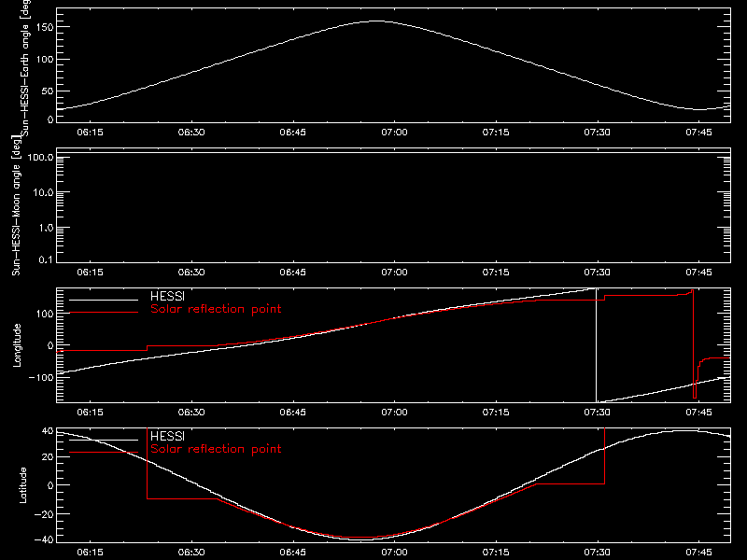The width and height of the screenshot is (747, 560).
Task: Click the red legend line in Longitude plot
Action: [x=104, y=313]
